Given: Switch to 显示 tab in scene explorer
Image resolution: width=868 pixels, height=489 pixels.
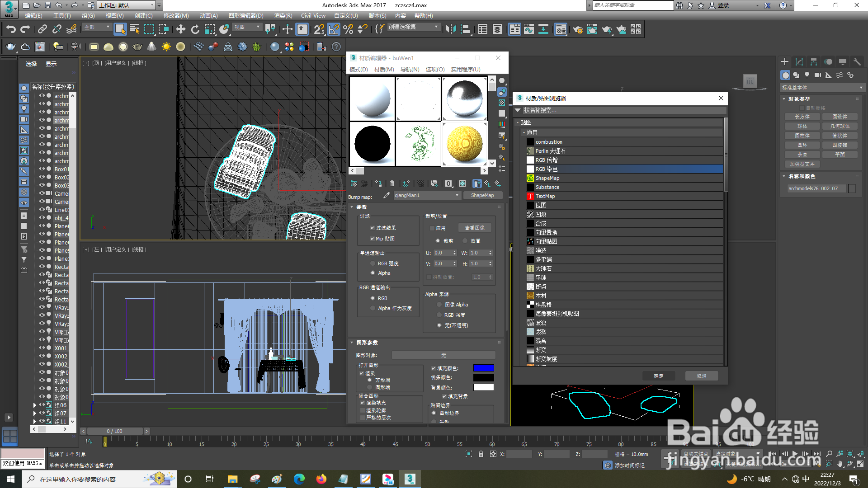Looking at the screenshot, I should (51, 64).
